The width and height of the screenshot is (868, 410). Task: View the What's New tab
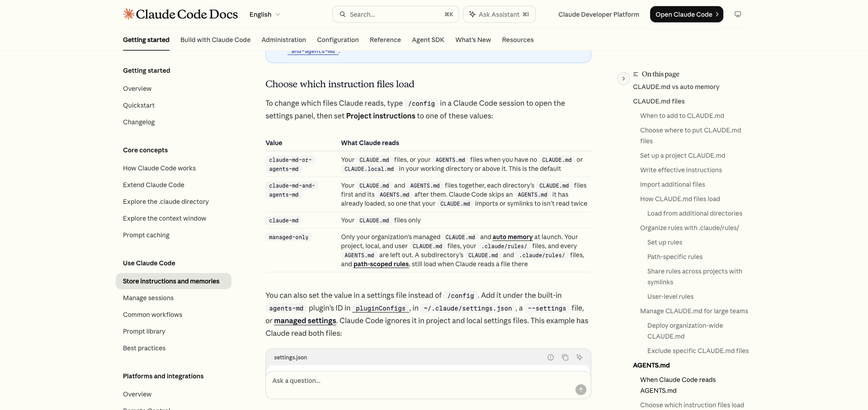(x=473, y=40)
